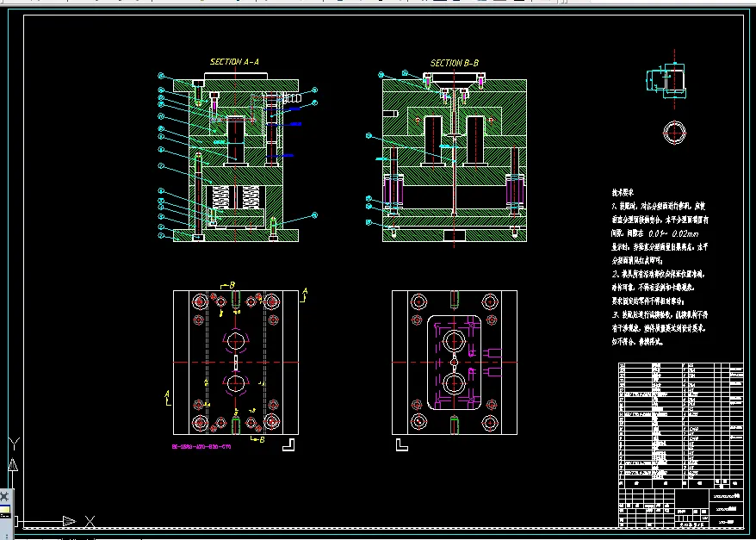Click section marker B above the left plan view
Image resolution: width=756 pixels, height=540 pixels.
click(x=227, y=285)
